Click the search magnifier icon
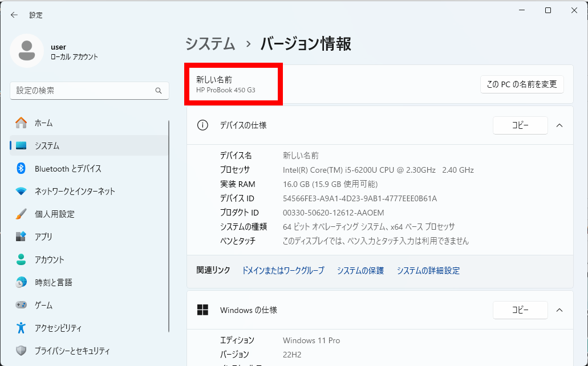Image resolution: width=588 pixels, height=366 pixels. pyautogui.click(x=159, y=91)
